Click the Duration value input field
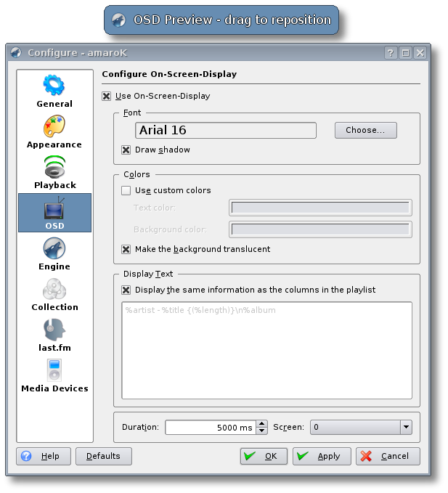The width and height of the screenshot is (448, 493). (209, 428)
